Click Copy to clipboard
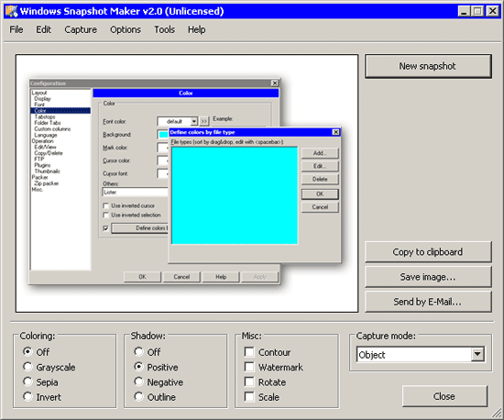504x420 pixels. (428, 252)
